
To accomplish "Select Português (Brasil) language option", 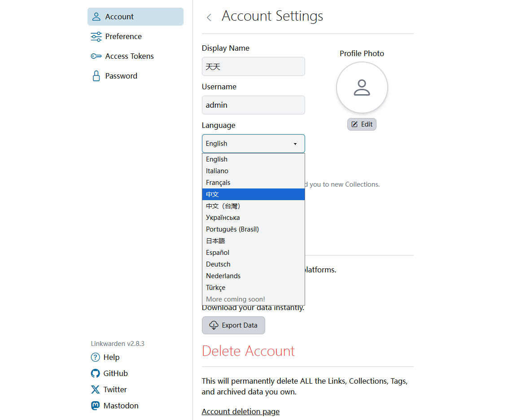I will tap(253, 229).
